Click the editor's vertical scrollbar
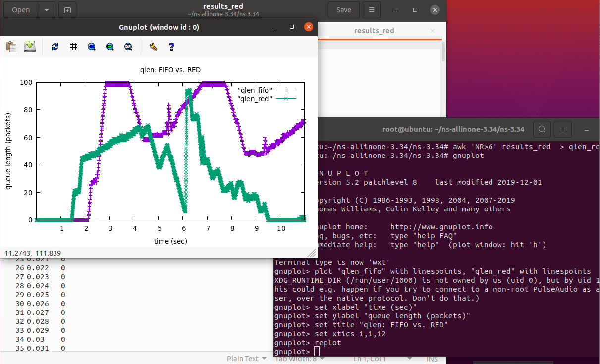 443,52
